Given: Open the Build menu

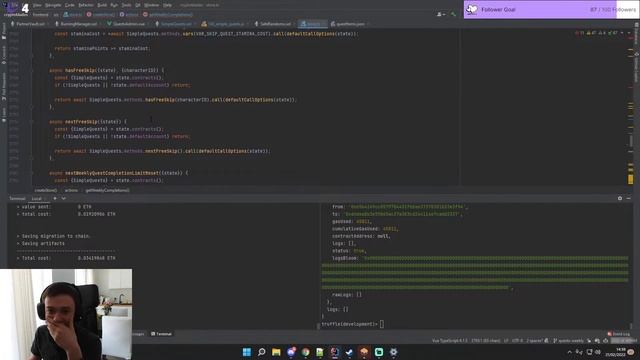Looking at the screenshot, I should click(102, 5).
